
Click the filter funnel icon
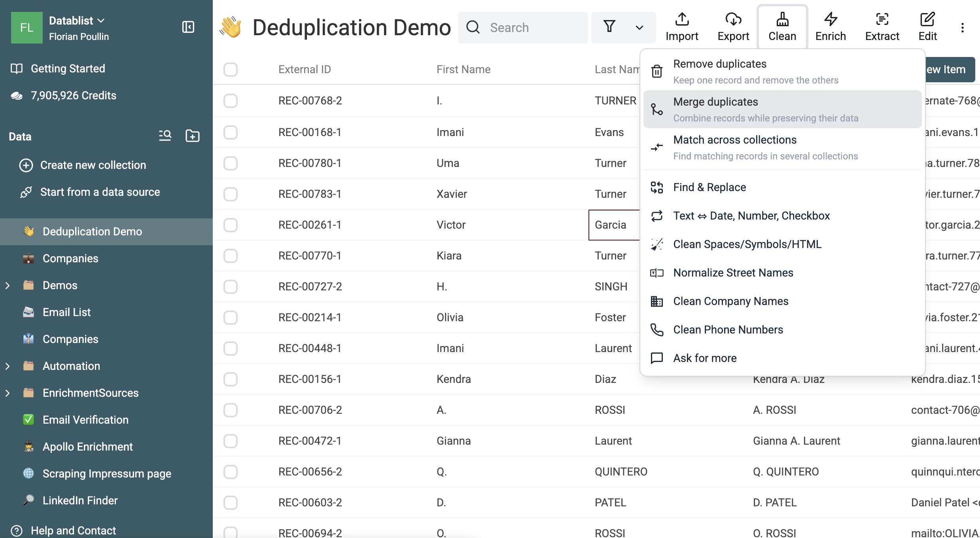point(609,27)
